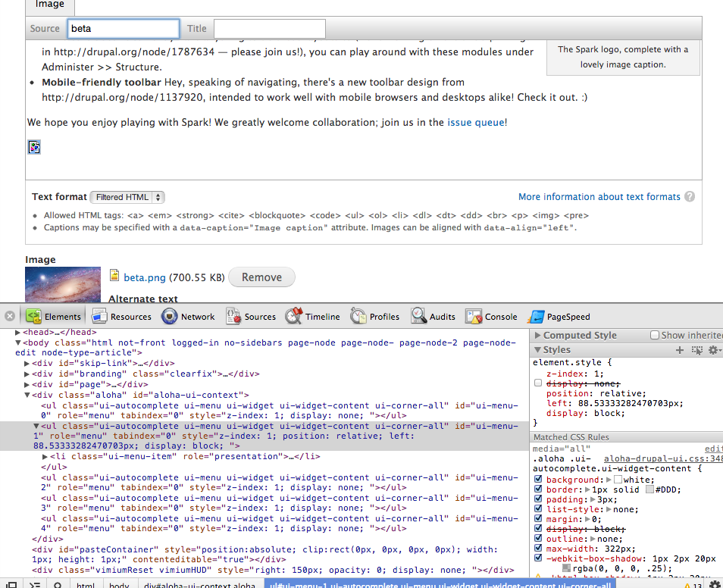723x588 pixels.
Task: Re-enable the crossed-out display: none property checkbox
Action: (537, 383)
